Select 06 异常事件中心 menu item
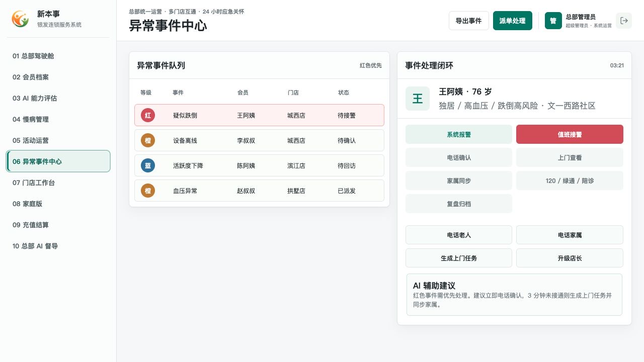Viewport: 644px width, 362px height. click(x=58, y=161)
